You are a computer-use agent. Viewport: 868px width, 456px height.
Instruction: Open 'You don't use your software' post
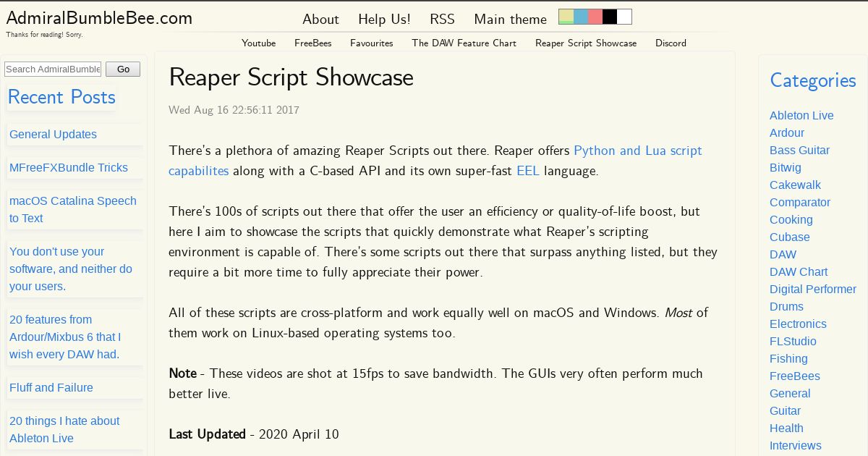[x=71, y=269]
